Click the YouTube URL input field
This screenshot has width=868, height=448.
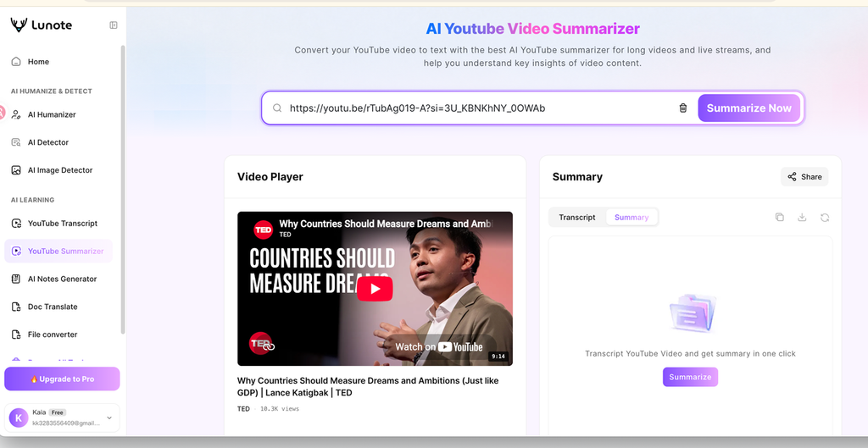[x=479, y=108]
